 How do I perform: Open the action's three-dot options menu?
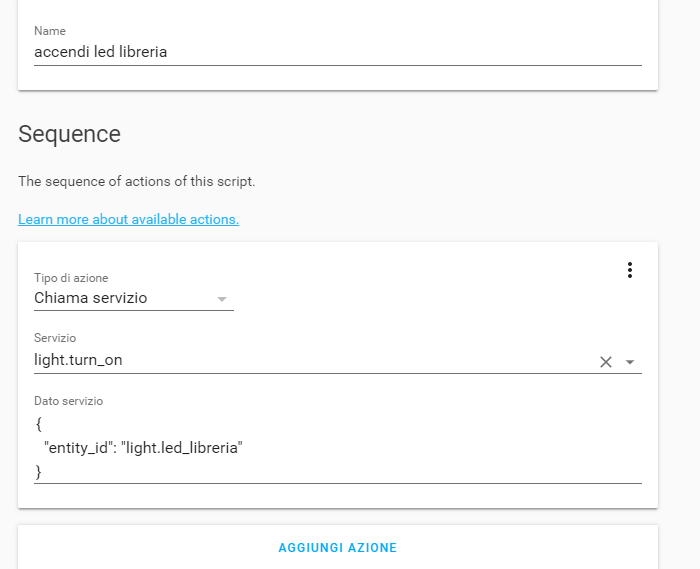click(629, 270)
